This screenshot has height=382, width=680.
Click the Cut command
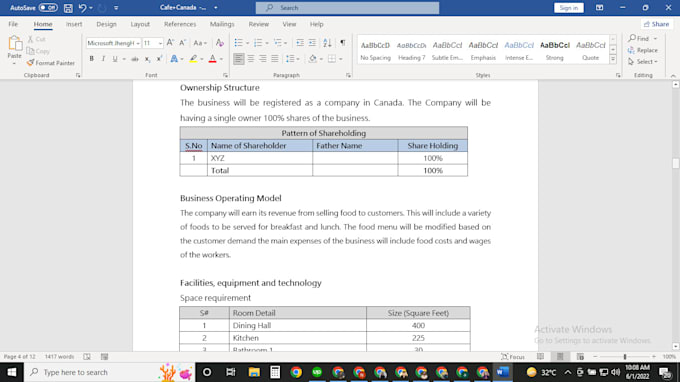(x=37, y=39)
